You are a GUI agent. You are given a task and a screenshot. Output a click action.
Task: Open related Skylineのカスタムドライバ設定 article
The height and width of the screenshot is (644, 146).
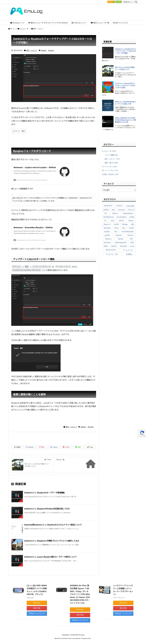53,525
